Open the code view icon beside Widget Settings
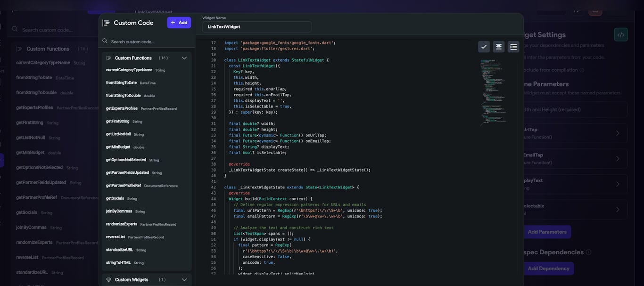Screen dimensions: 644x286 [x=621, y=34]
